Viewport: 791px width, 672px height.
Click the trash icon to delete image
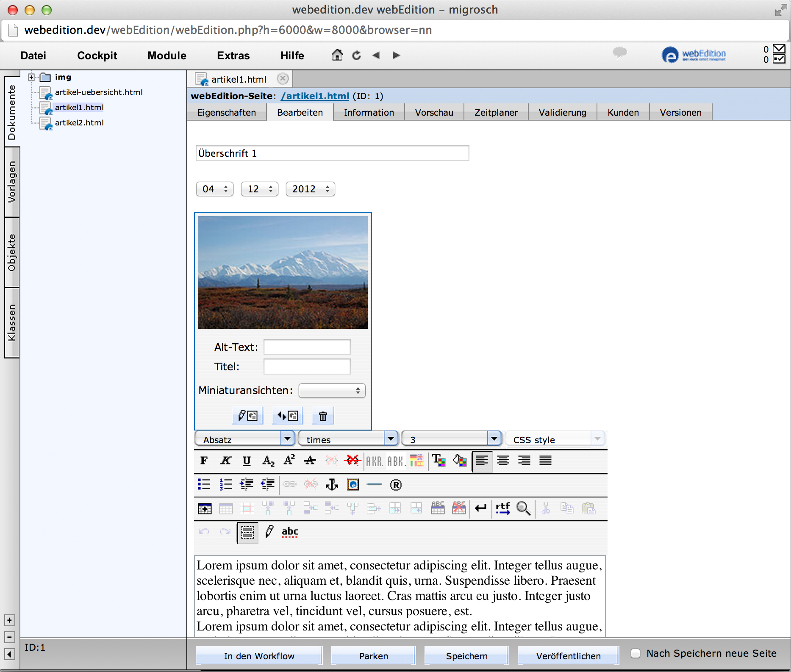pyautogui.click(x=323, y=416)
